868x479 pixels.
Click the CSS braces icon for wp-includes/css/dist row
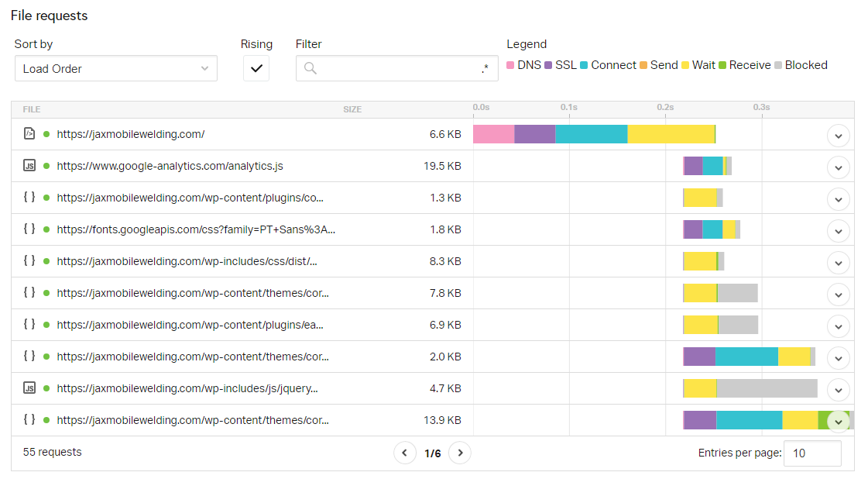point(29,260)
